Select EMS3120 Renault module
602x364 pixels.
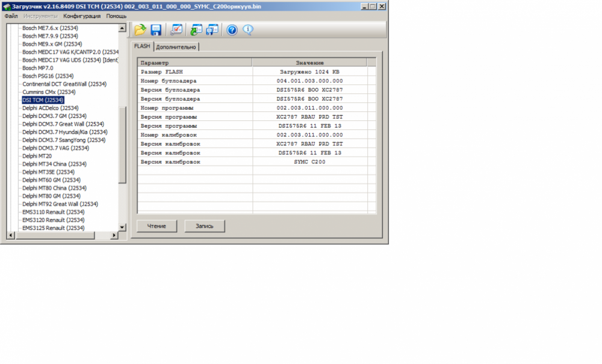pos(54,220)
